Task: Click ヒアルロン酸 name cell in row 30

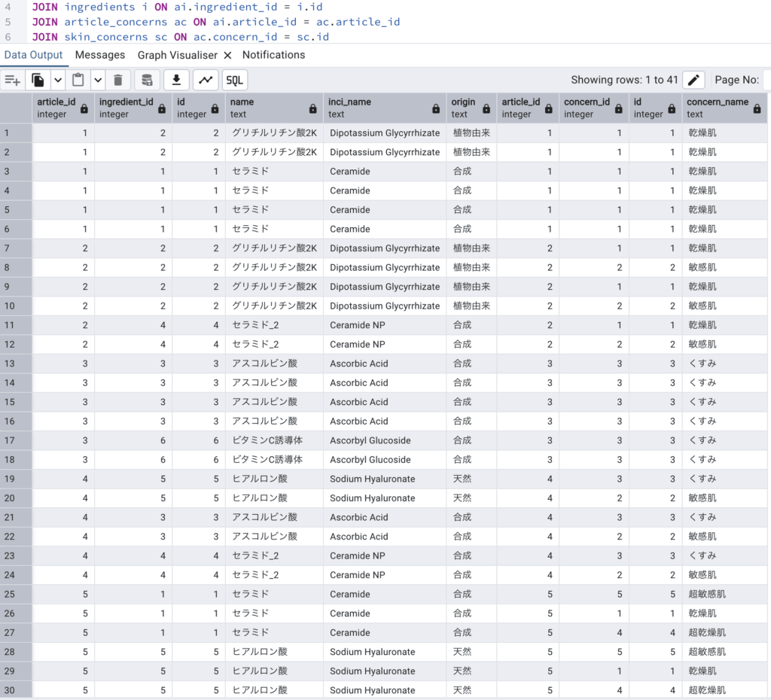Action: [x=274, y=690]
